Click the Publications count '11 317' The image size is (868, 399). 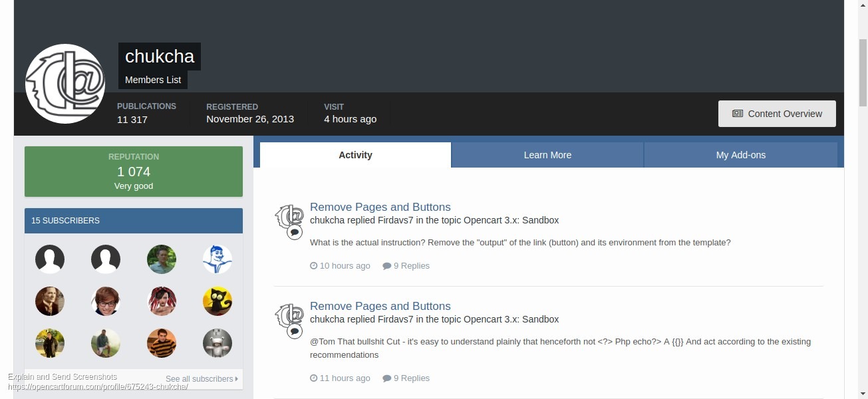click(x=132, y=120)
